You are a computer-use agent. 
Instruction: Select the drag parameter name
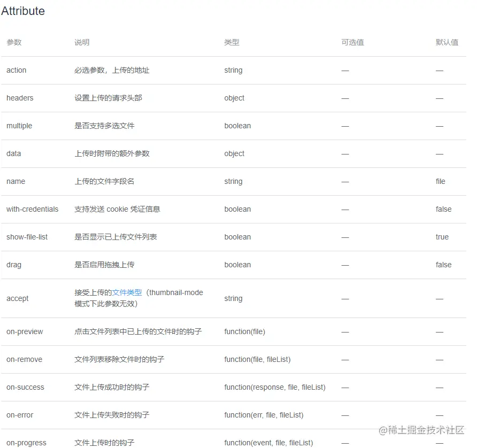pos(13,265)
